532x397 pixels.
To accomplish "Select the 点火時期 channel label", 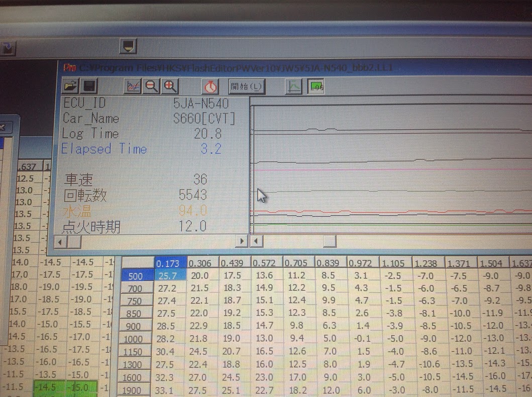I will (x=91, y=226).
